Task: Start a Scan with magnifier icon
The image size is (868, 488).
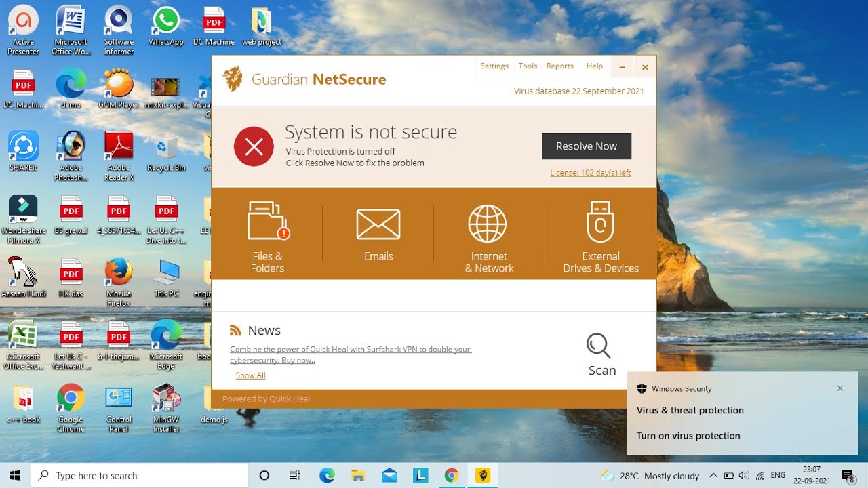Action: pyautogui.click(x=601, y=354)
